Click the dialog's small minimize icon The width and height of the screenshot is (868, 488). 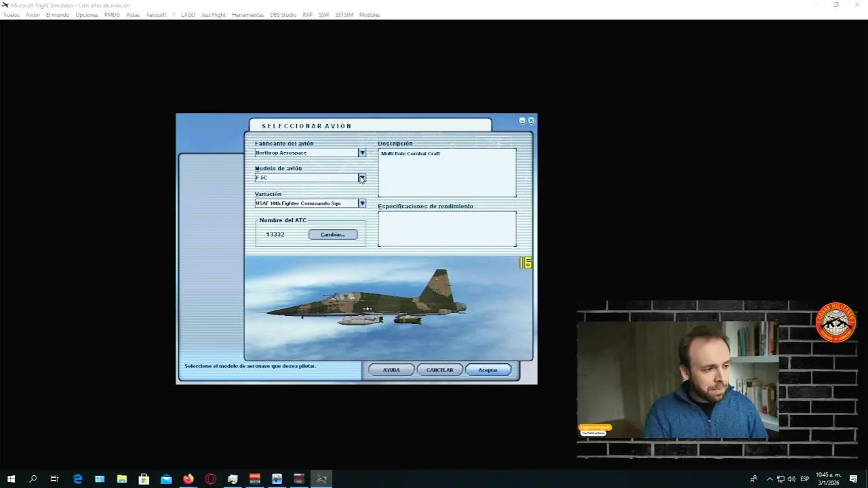pos(522,121)
